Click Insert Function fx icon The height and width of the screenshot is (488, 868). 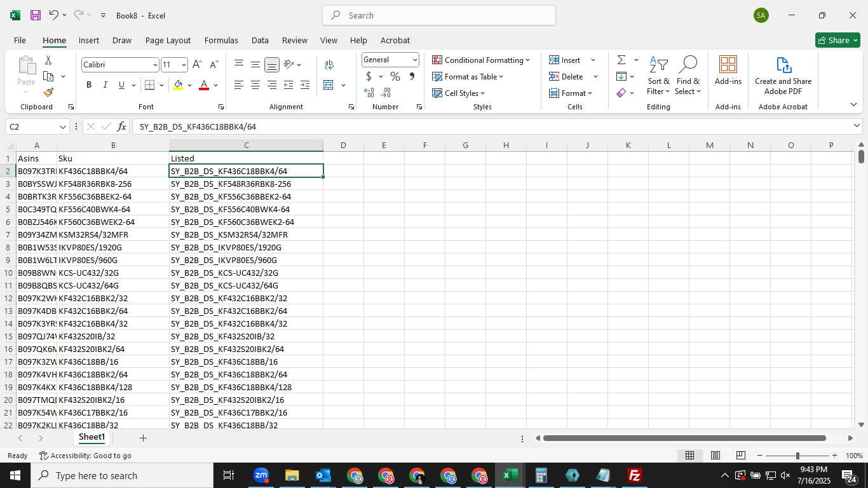122,127
